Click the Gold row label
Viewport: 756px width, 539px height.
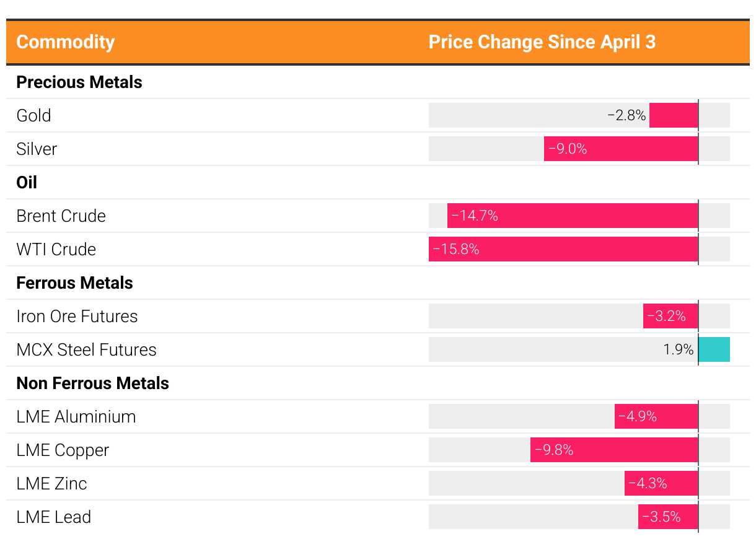pyautogui.click(x=34, y=116)
